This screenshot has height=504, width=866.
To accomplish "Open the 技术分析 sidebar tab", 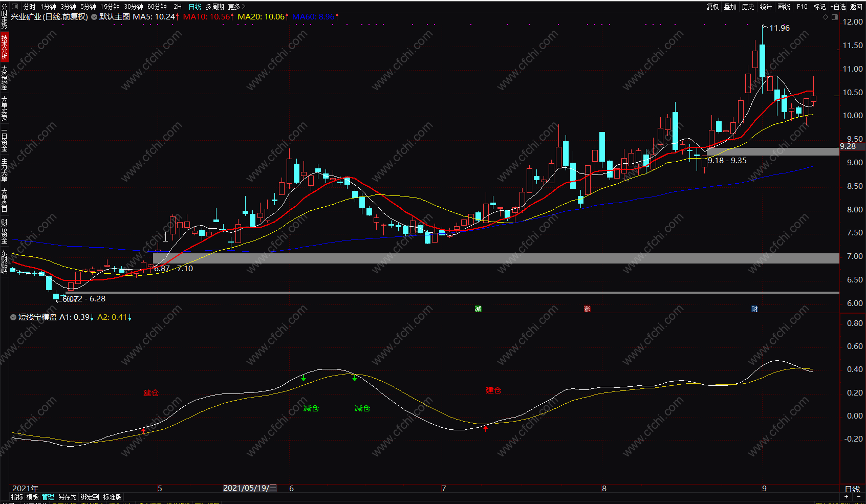I will [4, 47].
